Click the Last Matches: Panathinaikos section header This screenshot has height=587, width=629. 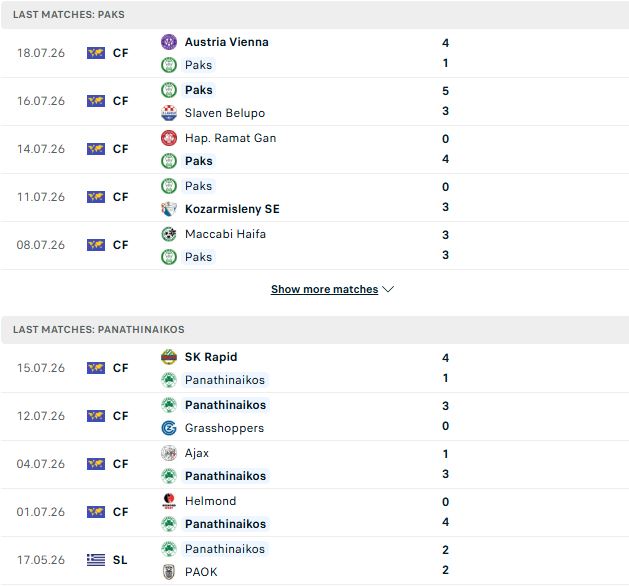[x=314, y=330]
